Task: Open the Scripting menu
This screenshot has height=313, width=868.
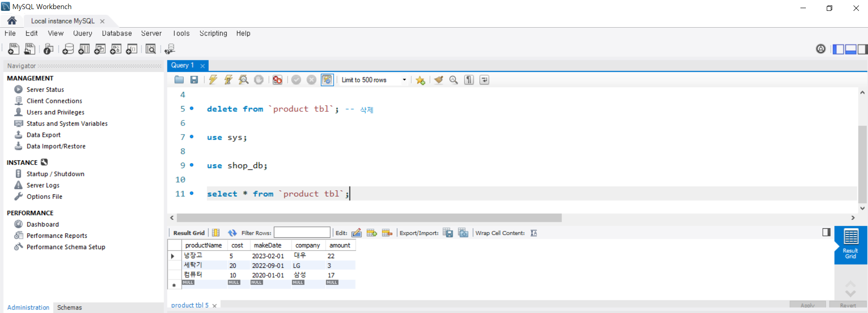Action: 213,33
